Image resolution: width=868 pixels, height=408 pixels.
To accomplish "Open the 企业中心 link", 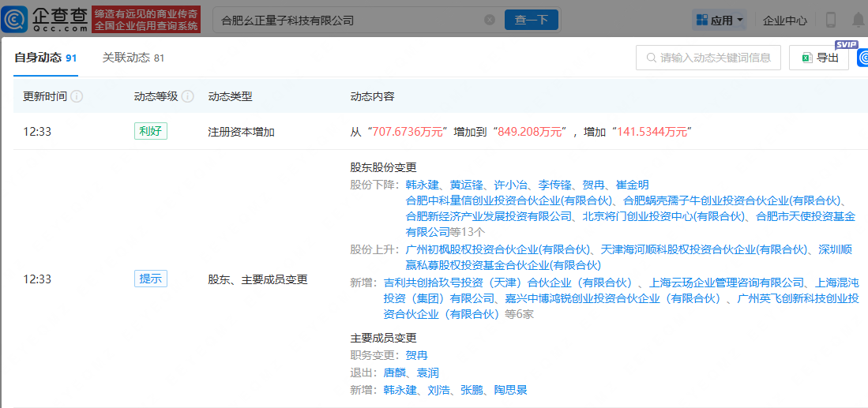I will (x=784, y=21).
